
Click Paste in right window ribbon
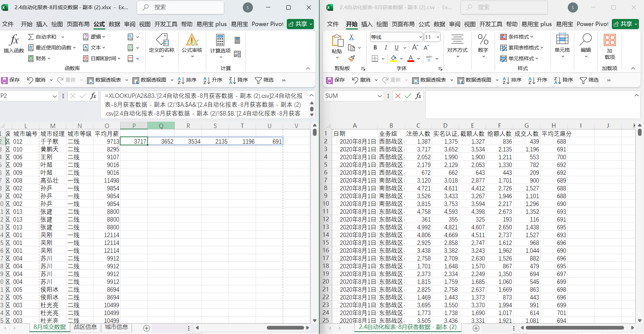coord(337,44)
